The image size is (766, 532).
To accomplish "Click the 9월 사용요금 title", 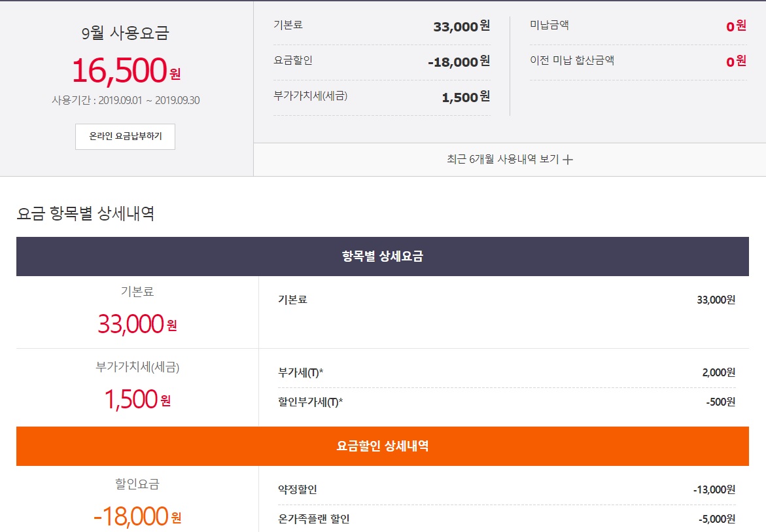I will (125, 33).
